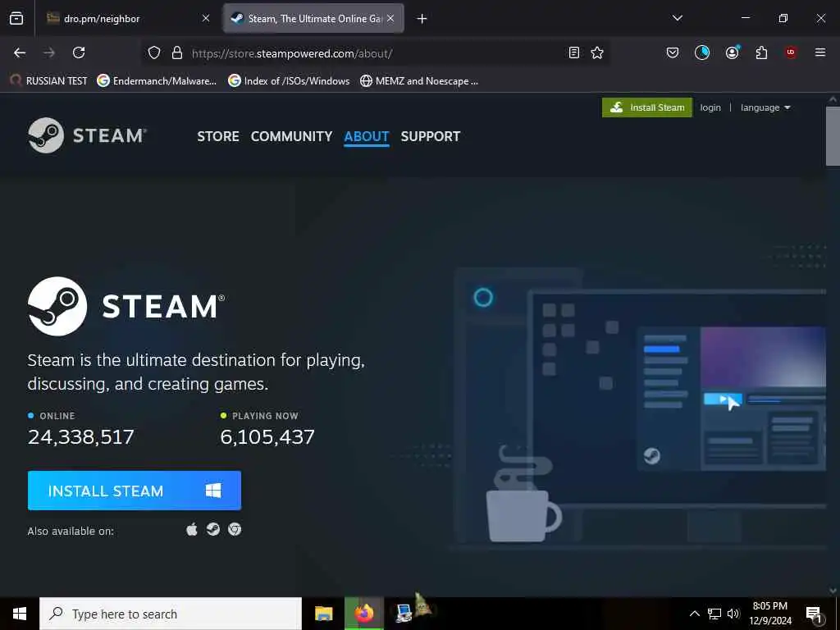The height and width of the screenshot is (630, 840).
Task: Open the language dropdown
Action: point(765,107)
